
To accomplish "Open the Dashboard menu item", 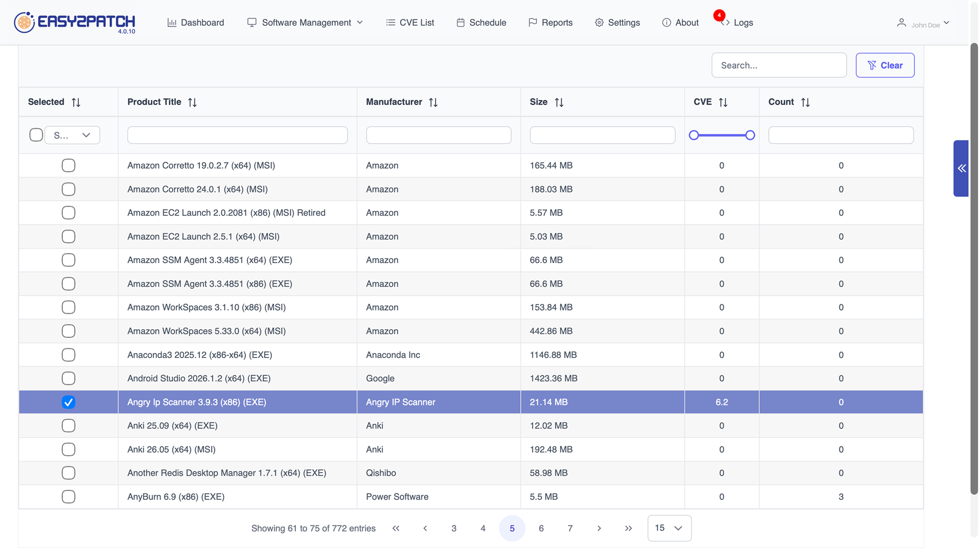I will point(196,23).
